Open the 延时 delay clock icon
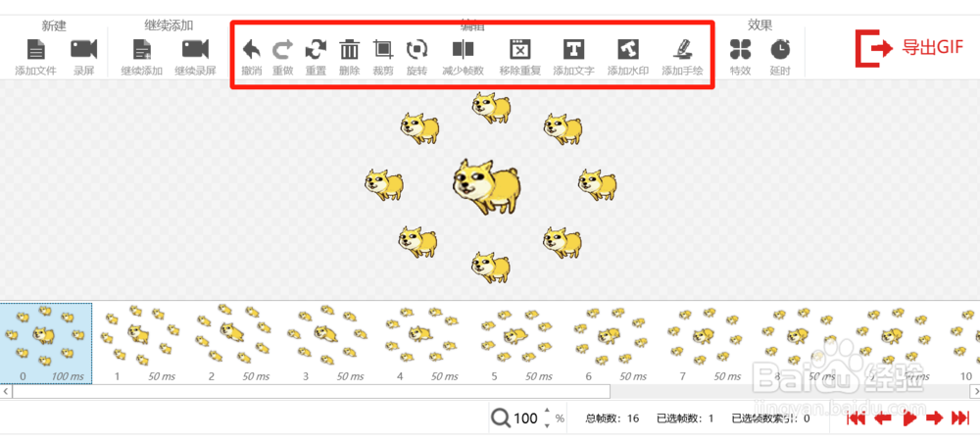980x442 pixels. tap(779, 49)
